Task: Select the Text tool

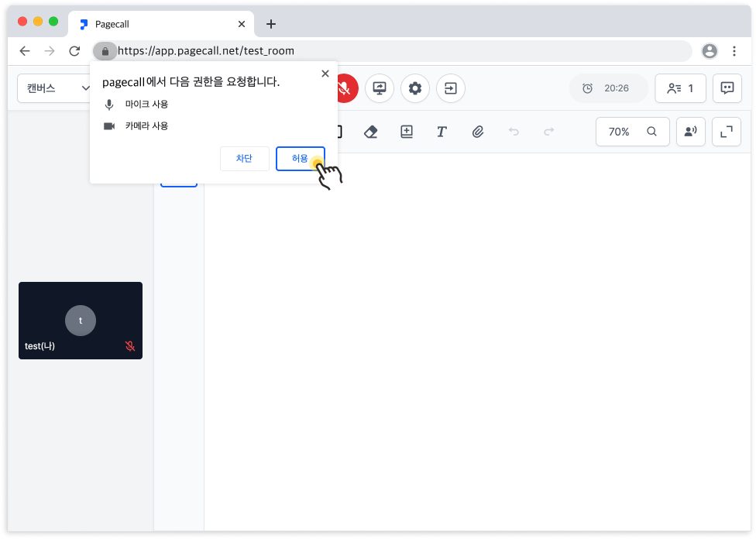Action: click(442, 132)
